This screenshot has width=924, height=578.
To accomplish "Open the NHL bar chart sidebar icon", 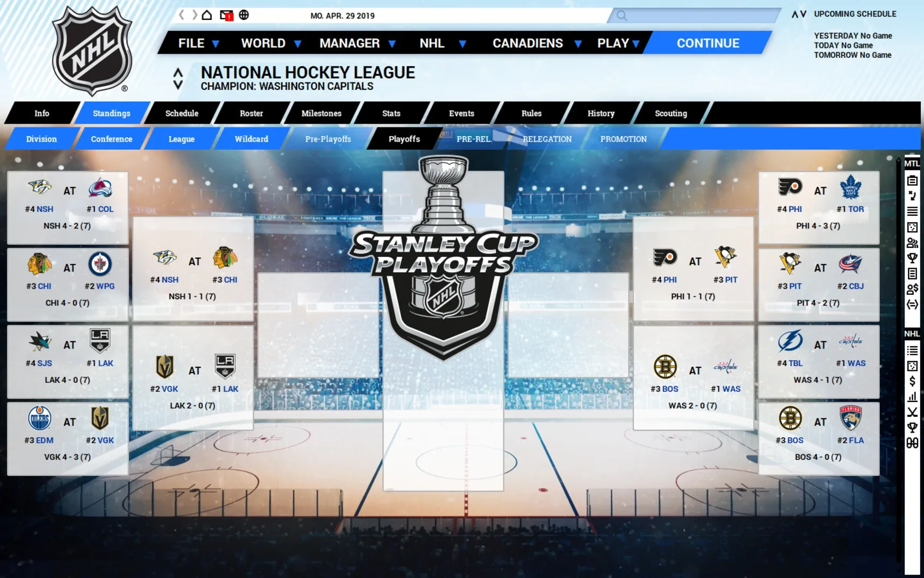I will tap(912, 397).
